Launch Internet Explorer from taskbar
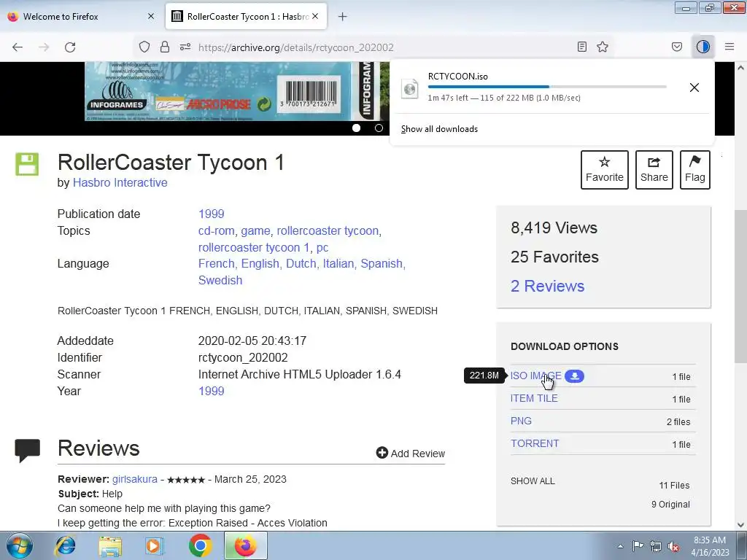 [x=65, y=545]
